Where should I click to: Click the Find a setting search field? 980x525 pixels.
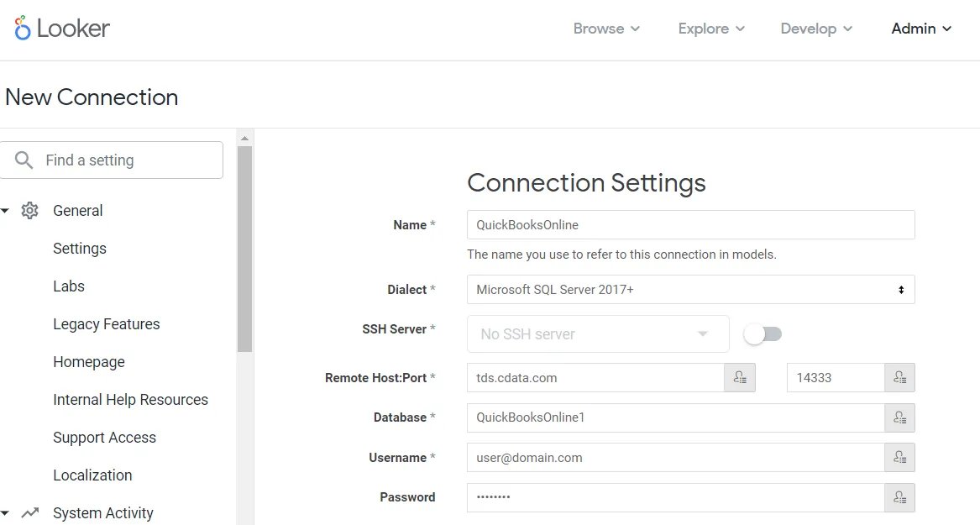(126, 160)
